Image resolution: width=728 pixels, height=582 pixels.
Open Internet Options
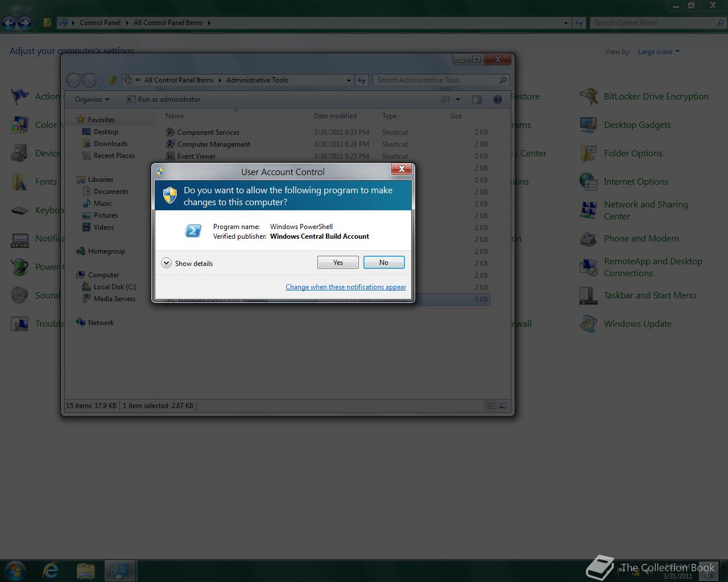pos(624,182)
